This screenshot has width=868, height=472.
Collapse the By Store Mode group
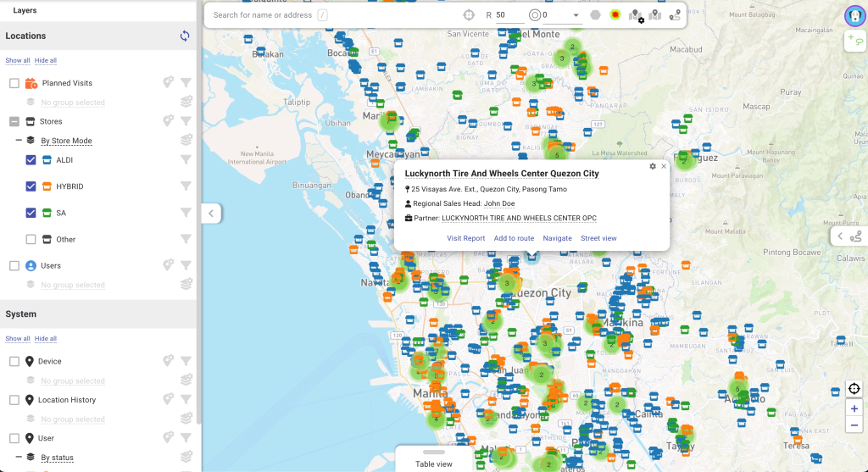(x=19, y=141)
